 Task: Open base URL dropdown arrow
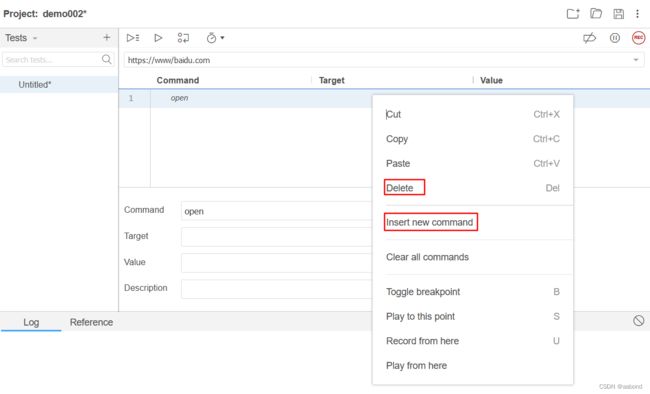click(636, 60)
